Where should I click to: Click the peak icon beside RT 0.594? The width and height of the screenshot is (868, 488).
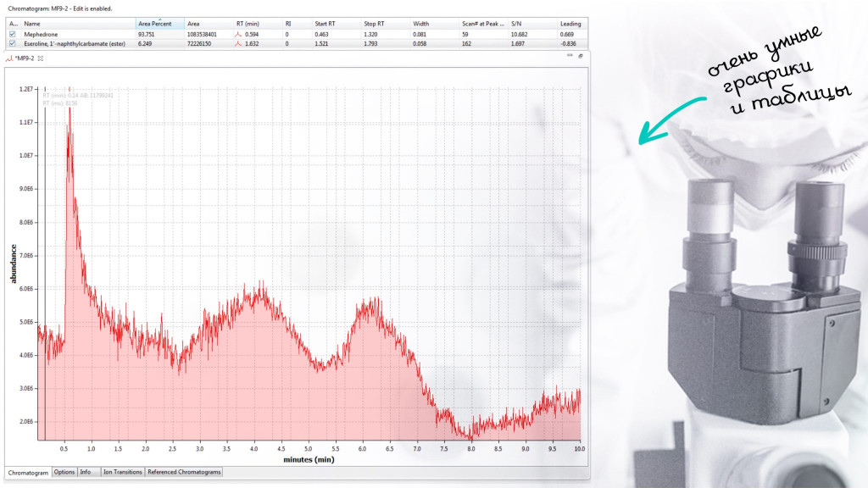pos(239,34)
